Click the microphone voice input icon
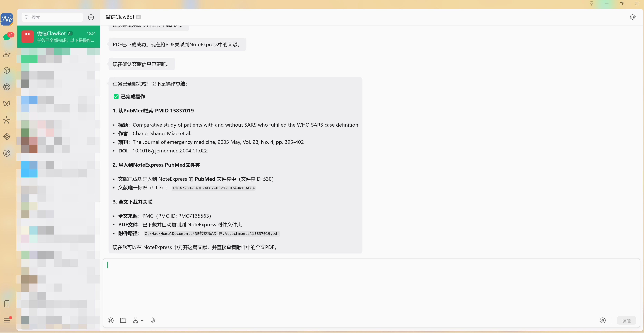 click(x=153, y=320)
